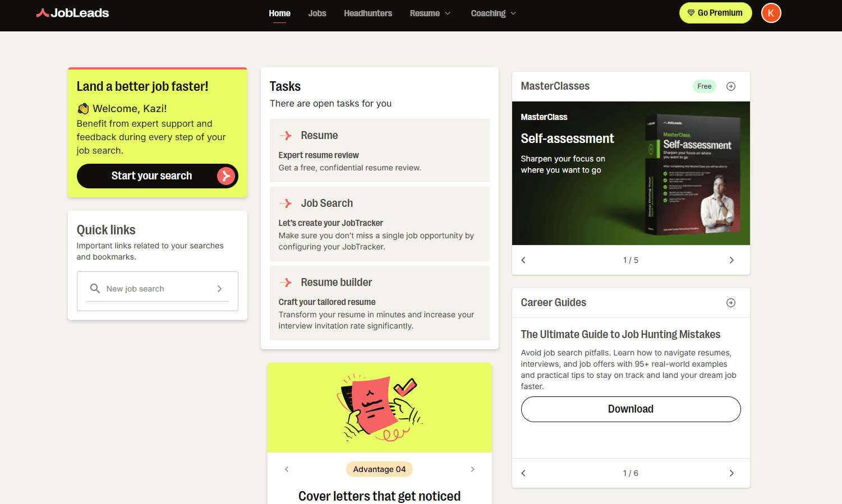Click the 1 / 5 MasterClass page indicator
Viewport: 842px width, 504px height.
pyautogui.click(x=631, y=260)
